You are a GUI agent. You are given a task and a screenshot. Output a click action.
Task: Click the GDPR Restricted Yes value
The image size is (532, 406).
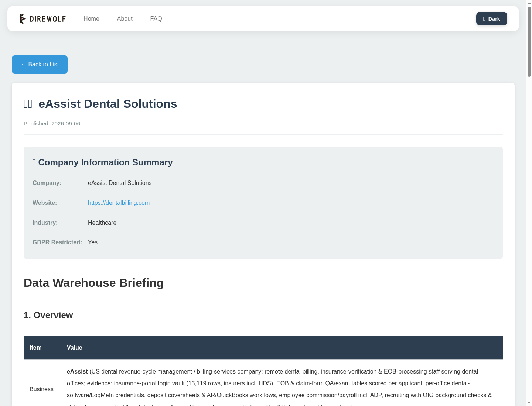pyautogui.click(x=93, y=242)
